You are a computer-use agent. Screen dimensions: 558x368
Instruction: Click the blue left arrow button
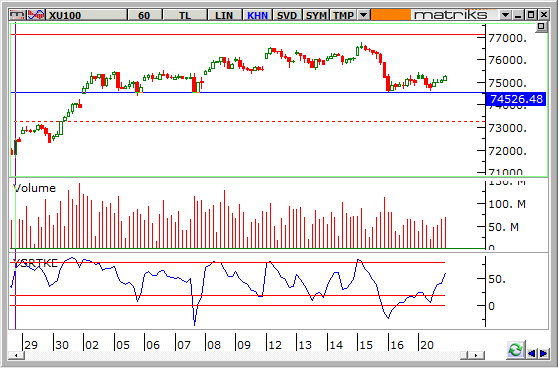coord(532,353)
